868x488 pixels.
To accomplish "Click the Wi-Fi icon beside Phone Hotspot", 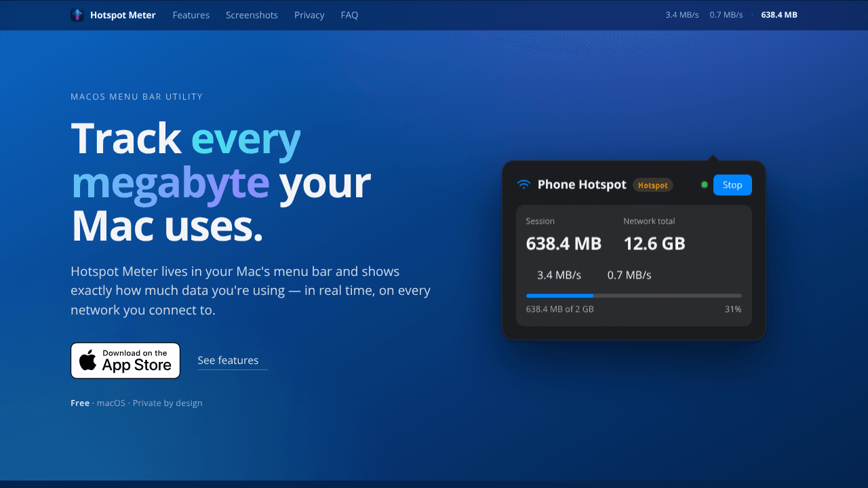I will 524,184.
